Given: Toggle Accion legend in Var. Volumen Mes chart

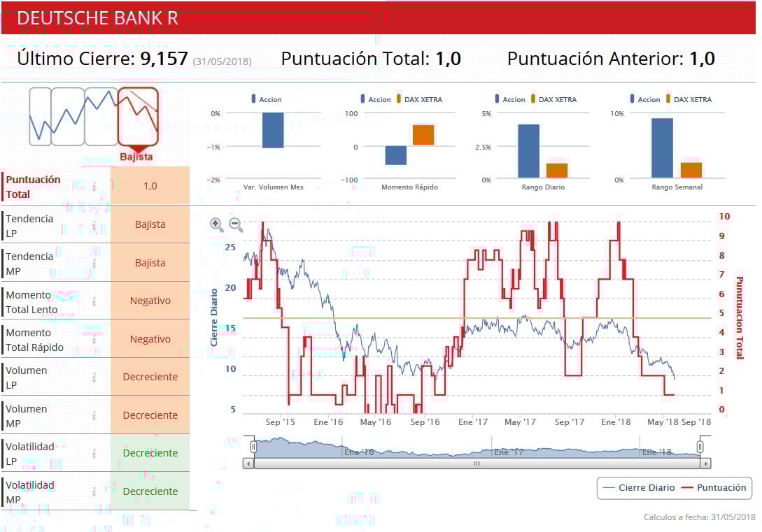Looking at the screenshot, I should click(x=267, y=99).
